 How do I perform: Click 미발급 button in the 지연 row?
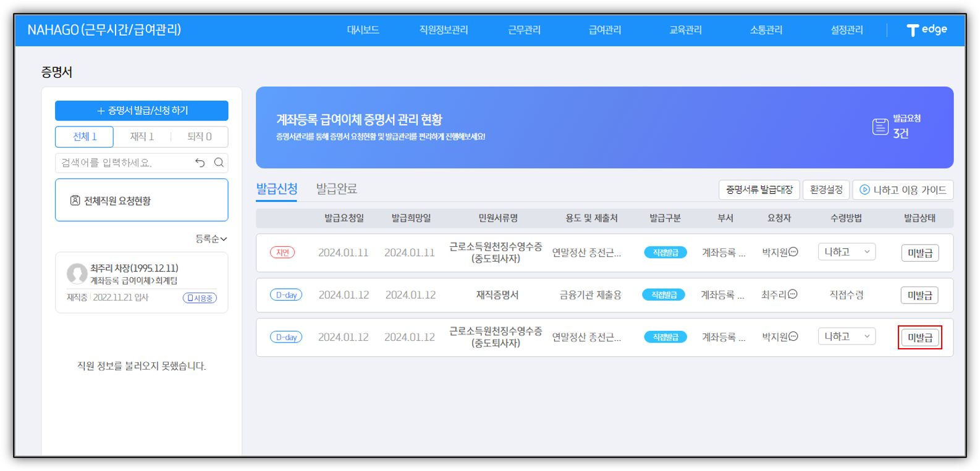(x=920, y=252)
